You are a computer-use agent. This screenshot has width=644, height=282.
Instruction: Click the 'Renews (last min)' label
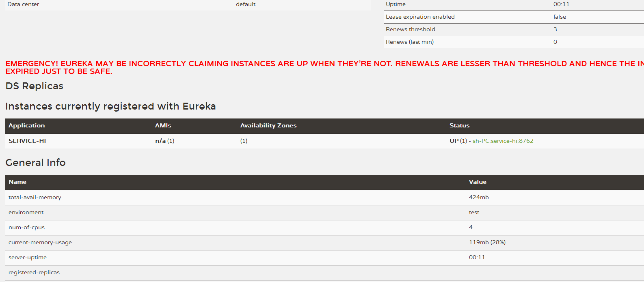click(x=410, y=42)
